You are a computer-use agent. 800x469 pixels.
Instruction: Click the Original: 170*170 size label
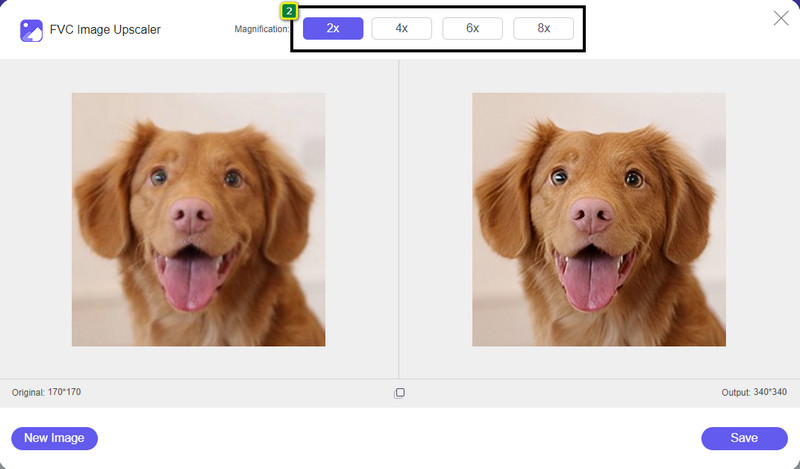click(46, 392)
